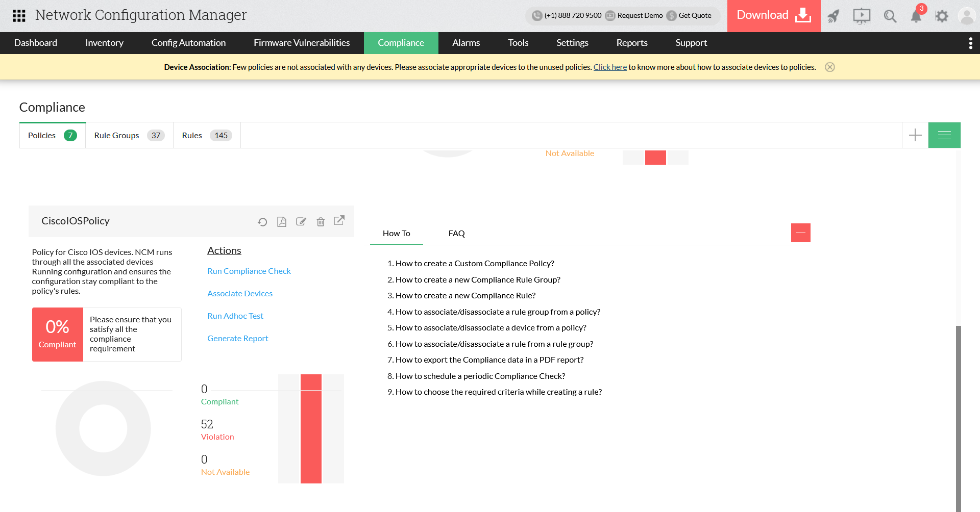
Task: Dismiss the Device Association banner
Action: pos(830,67)
